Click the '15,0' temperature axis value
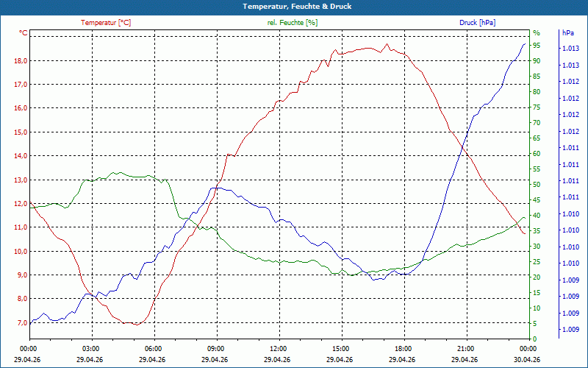The width and height of the screenshot is (588, 368). (21, 132)
